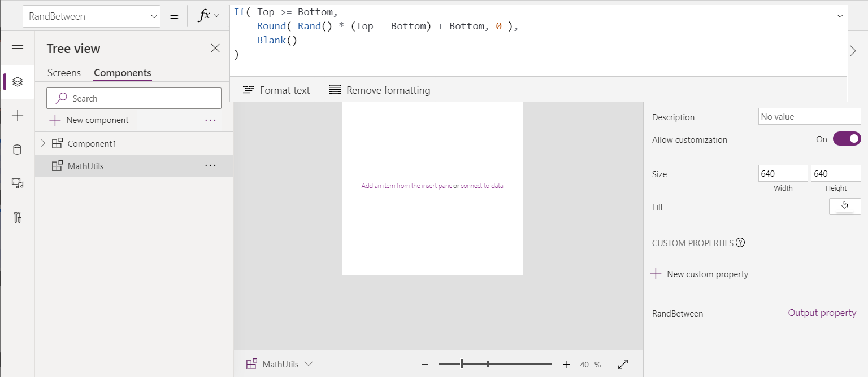Click Format text button

pos(276,90)
